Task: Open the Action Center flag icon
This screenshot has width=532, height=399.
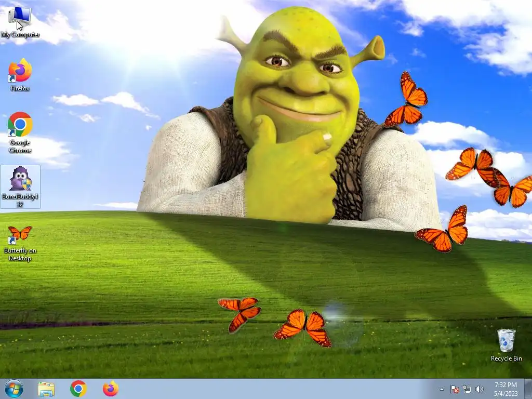Action: point(454,389)
